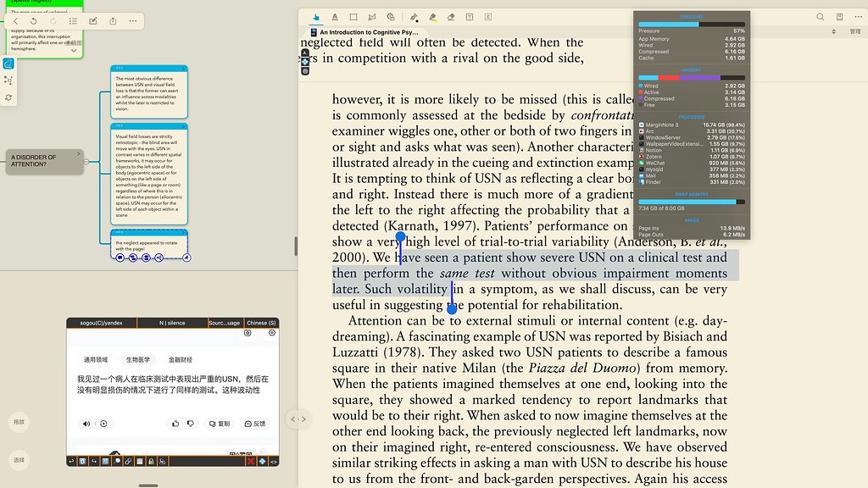This screenshot has width=868, height=488.
Task: Select the rectangle selection tool in PDF toolbar
Action: point(353,17)
